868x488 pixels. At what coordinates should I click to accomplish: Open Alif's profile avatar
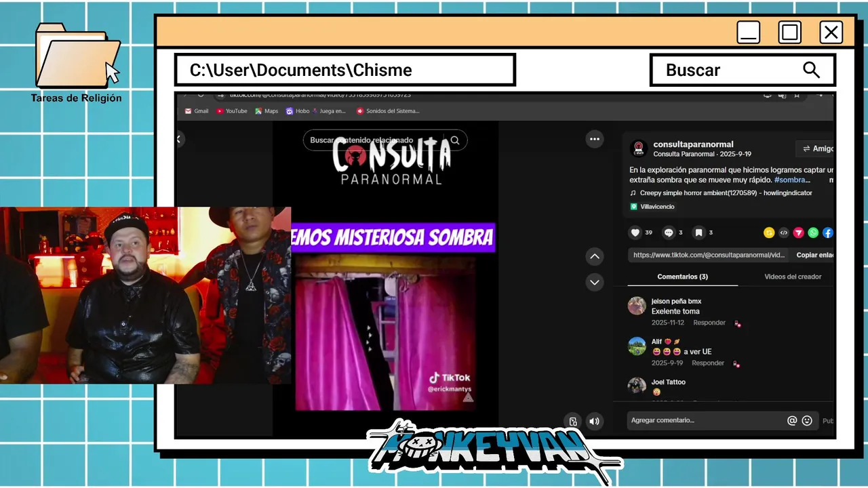click(x=637, y=346)
